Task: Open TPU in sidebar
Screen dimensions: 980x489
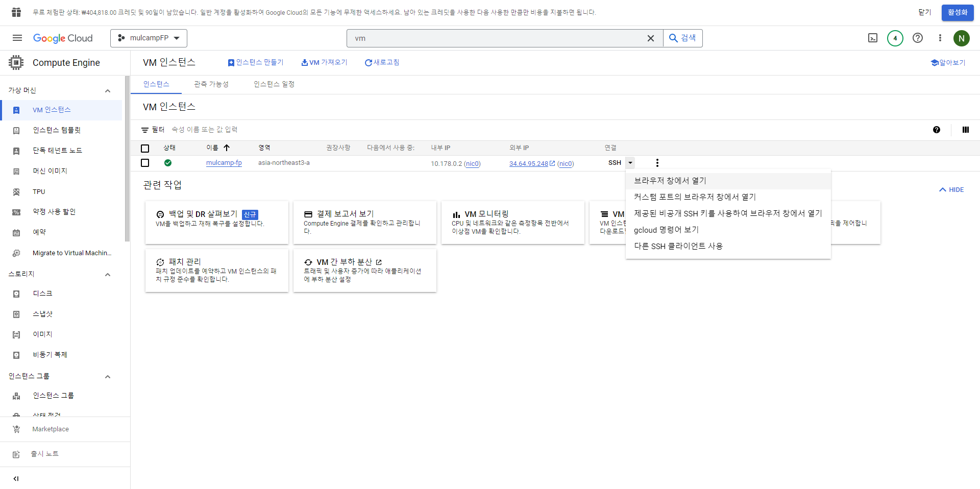Action: coord(61,191)
